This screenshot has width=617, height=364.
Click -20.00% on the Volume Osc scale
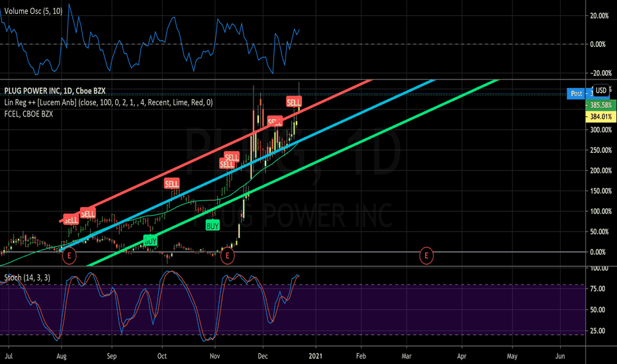click(600, 73)
